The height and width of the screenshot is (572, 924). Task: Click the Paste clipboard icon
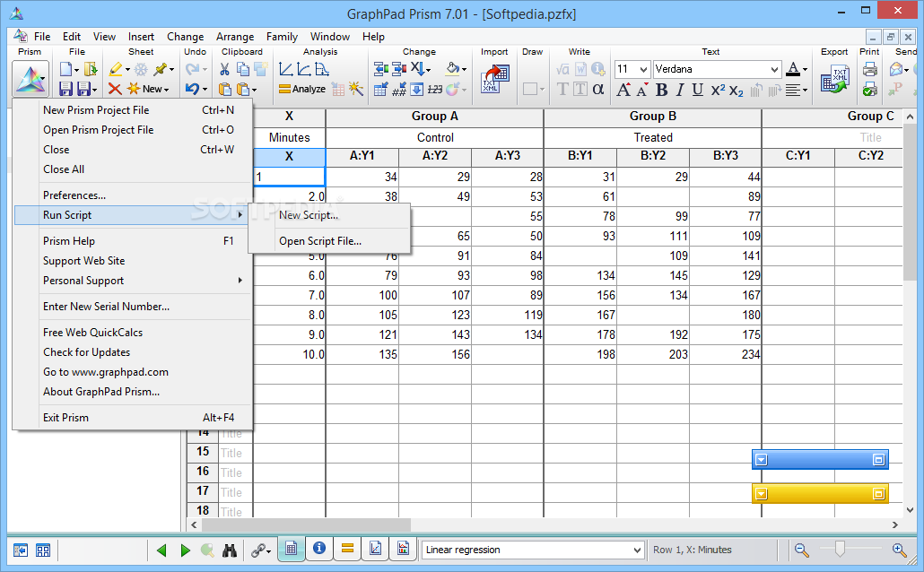click(x=224, y=89)
